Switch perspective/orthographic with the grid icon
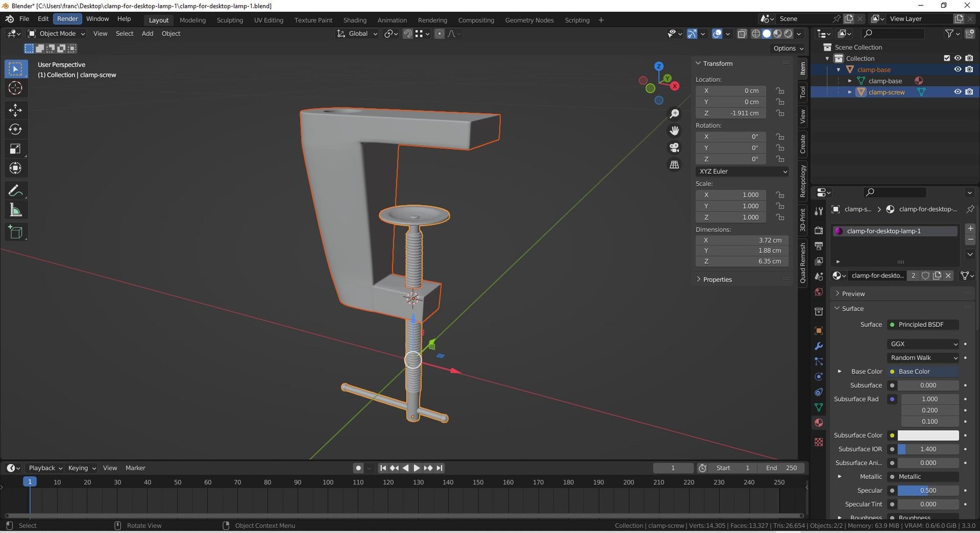980x533 pixels. coord(674,164)
